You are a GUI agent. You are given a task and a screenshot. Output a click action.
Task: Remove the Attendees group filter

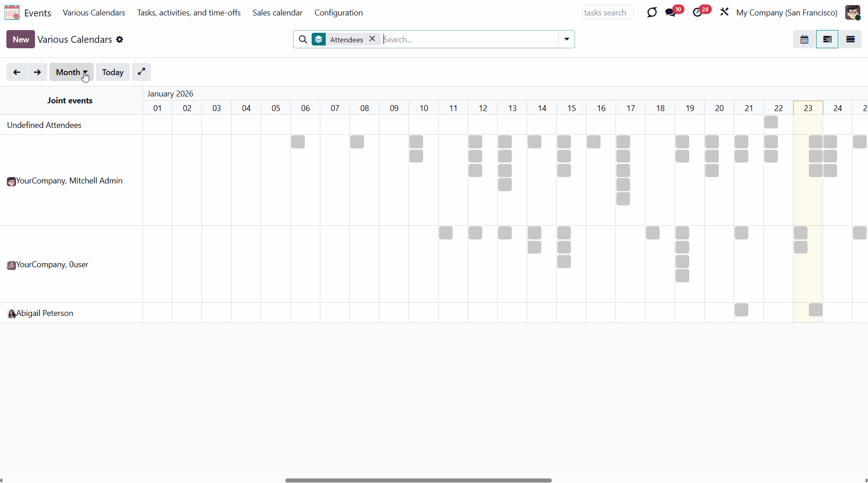point(372,39)
